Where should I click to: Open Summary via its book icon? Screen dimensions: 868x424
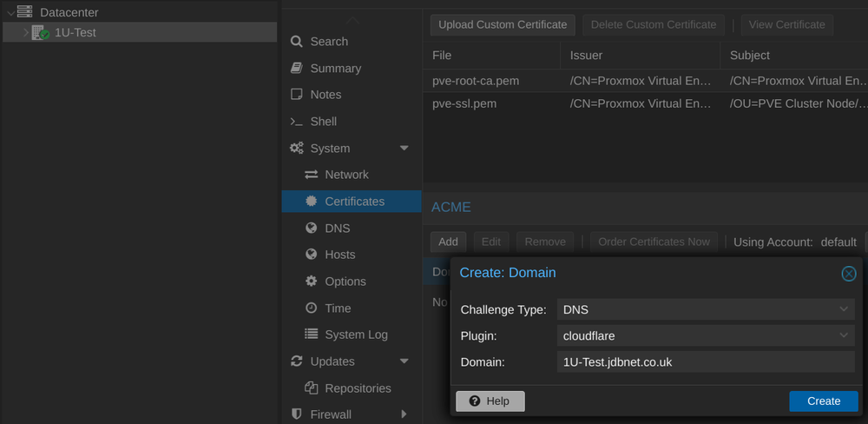[297, 69]
